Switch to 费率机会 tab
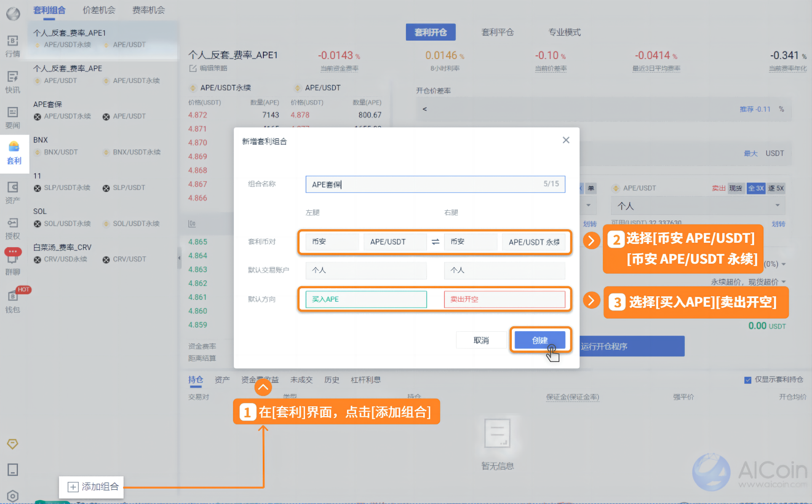The image size is (812, 504). pos(149,10)
